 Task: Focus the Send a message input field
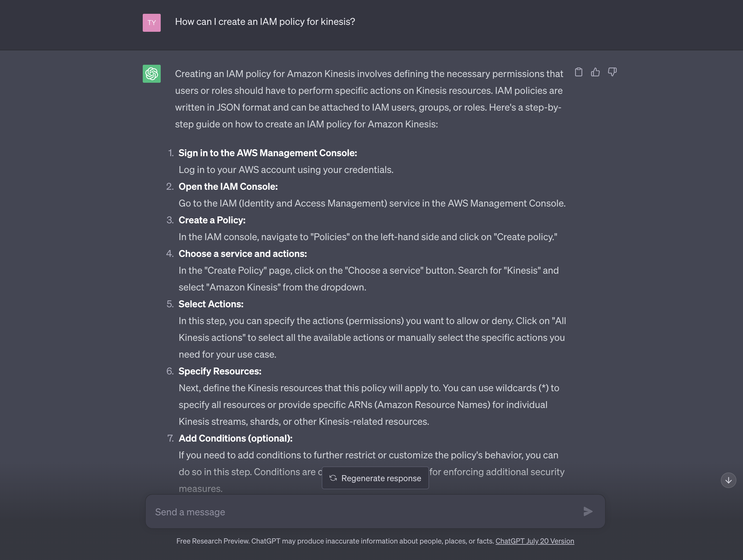(x=366, y=512)
